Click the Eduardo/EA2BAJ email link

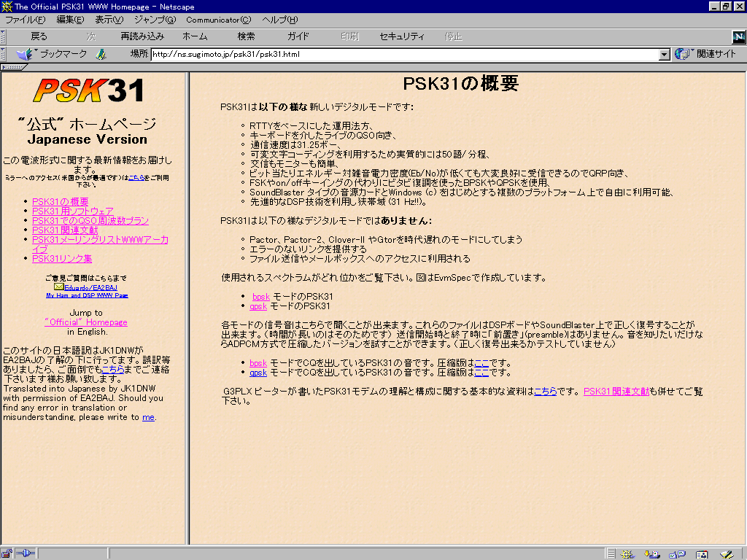click(90, 287)
